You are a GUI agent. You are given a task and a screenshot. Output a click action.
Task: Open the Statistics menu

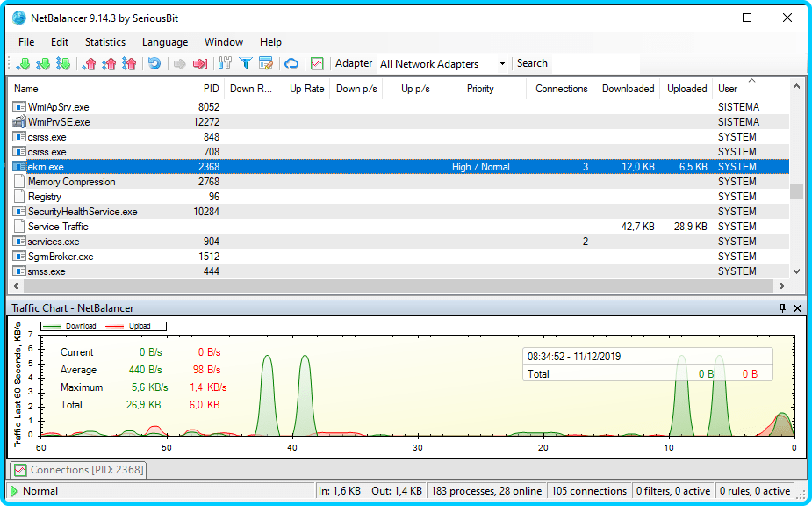(x=105, y=42)
